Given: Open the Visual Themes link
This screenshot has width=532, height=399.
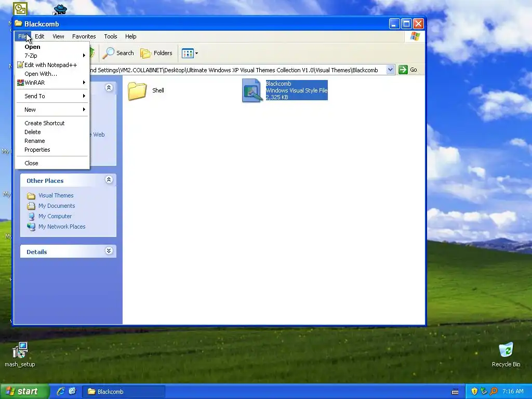Looking at the screenshot, I should (56, 195).
